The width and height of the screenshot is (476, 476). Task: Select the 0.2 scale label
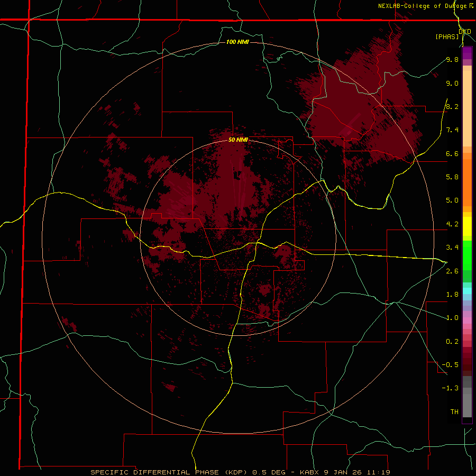(x=452, y=342)
